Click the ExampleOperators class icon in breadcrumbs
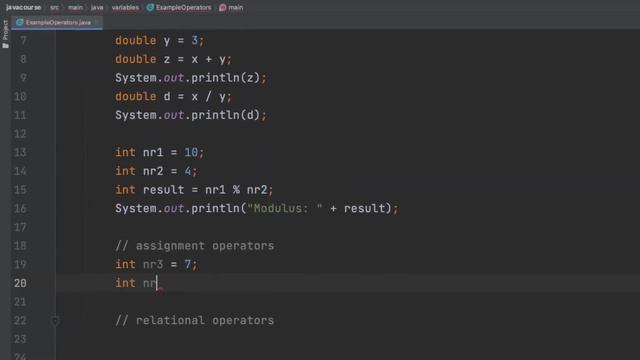Image resolution: width=640 pixels, height=360 pixels. 150,7
